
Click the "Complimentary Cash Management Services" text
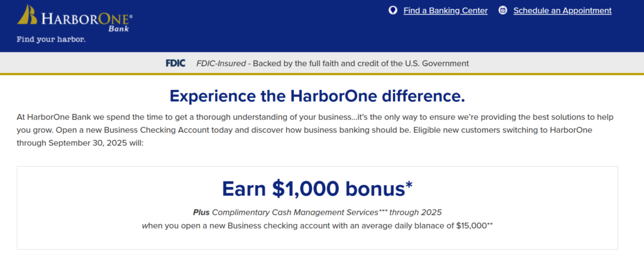click(295, 213)
